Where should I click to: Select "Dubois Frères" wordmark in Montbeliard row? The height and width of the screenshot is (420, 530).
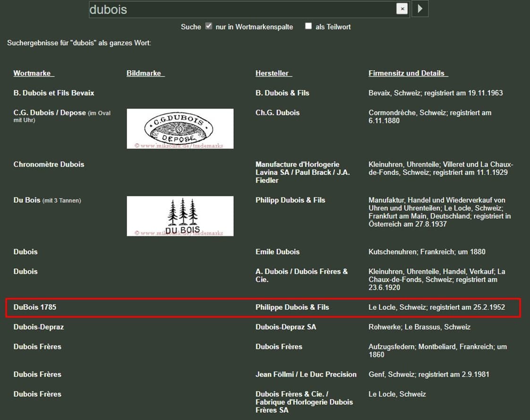click(37, 347)
